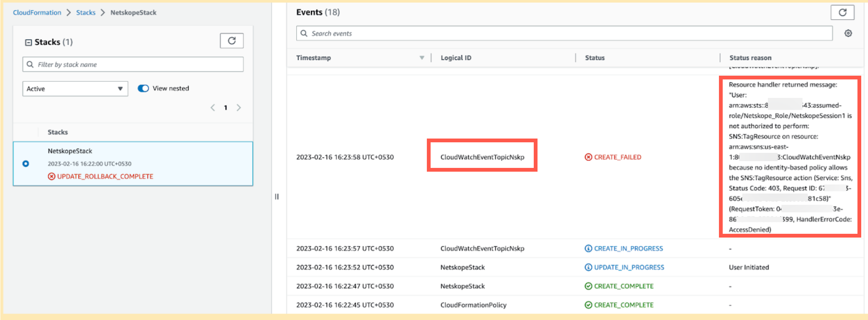Toggle the View nested switch
The height and width of the screenshot is (320, 868).
coord(143,88)
